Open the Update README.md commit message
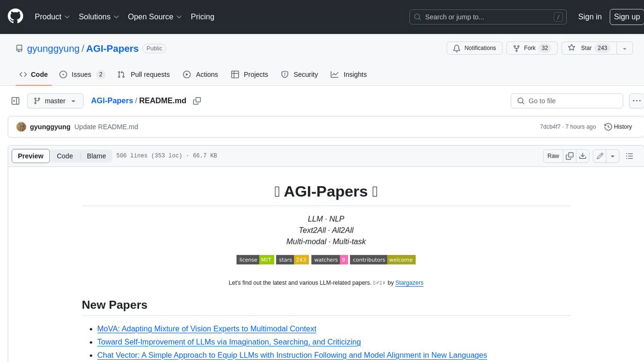This screenshot has width=644, height=362. (106, 127)
